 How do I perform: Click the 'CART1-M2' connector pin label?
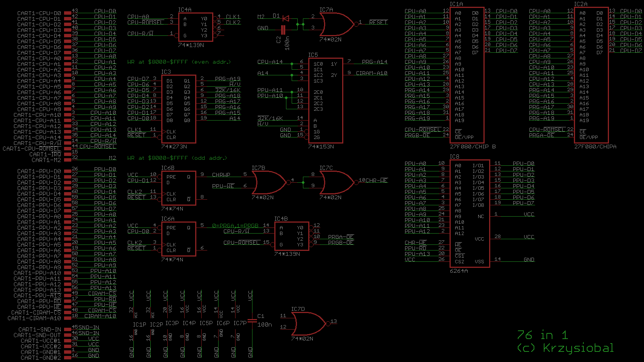46,160
